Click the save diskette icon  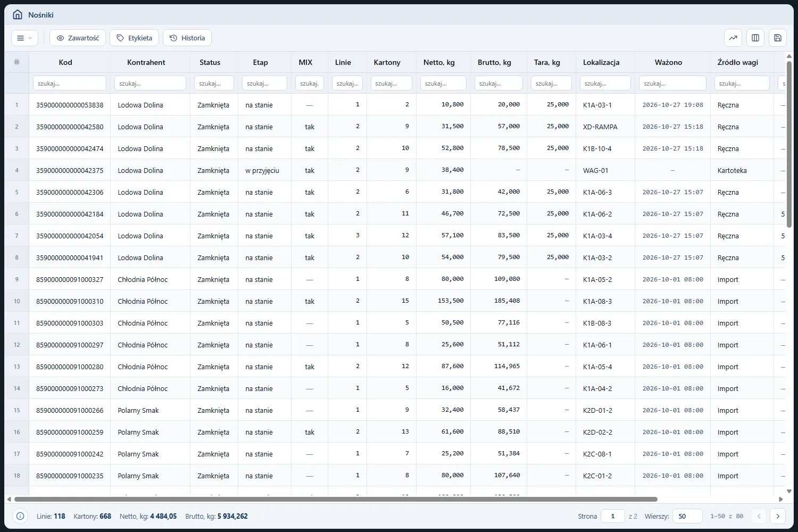coord(778,38)
